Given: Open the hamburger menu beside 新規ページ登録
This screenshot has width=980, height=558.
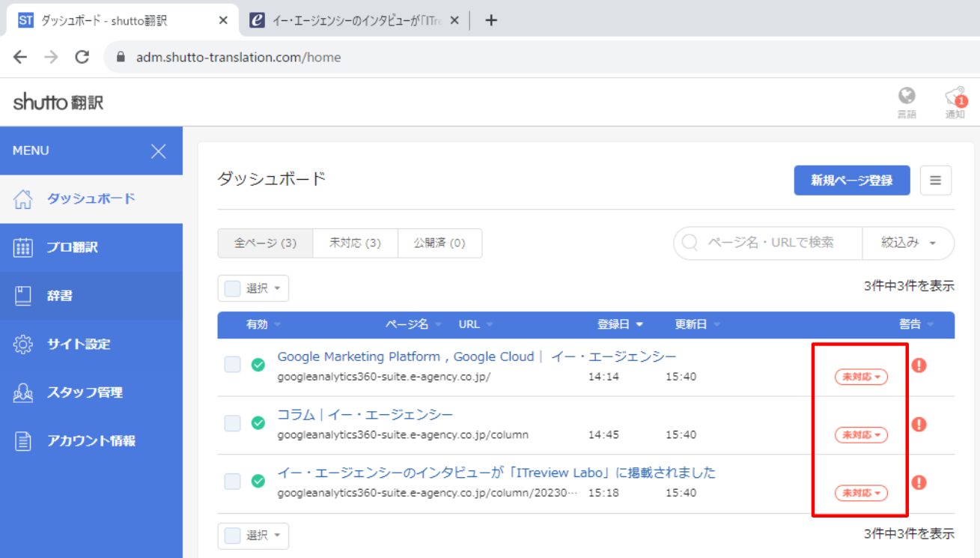Looking at the screenshot, I should click(x=936, y=181).
